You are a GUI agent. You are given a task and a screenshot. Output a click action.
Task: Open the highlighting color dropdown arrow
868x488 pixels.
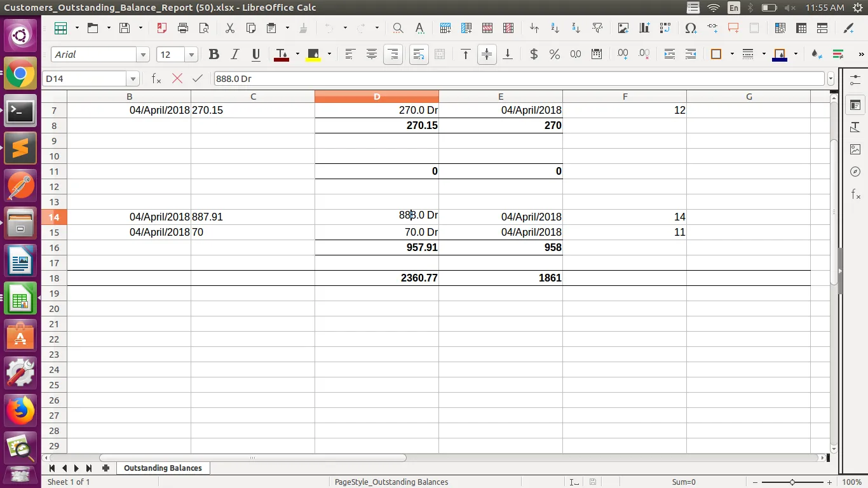tap(329, 55)
